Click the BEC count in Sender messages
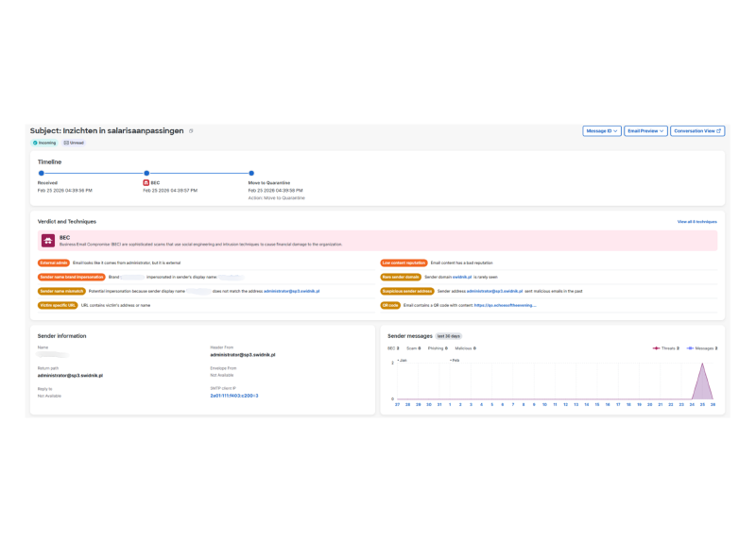 [393, 348]
